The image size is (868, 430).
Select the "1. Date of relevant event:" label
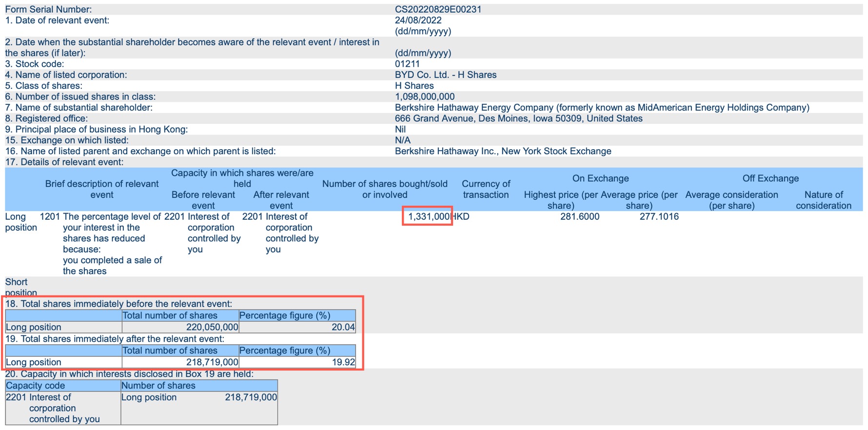[57, 20]
